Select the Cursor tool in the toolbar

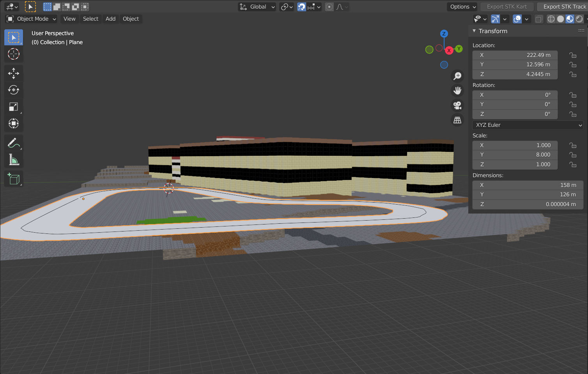point(14,54)
